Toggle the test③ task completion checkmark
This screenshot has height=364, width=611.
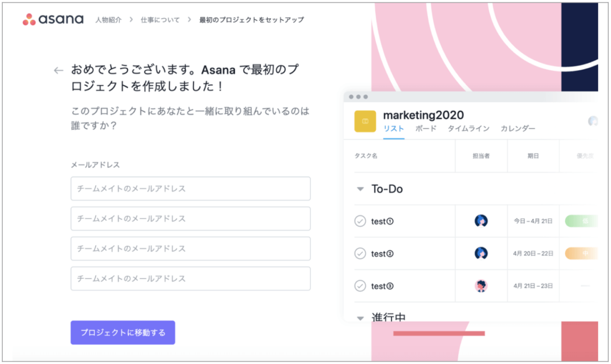click(x=360, y=286)
